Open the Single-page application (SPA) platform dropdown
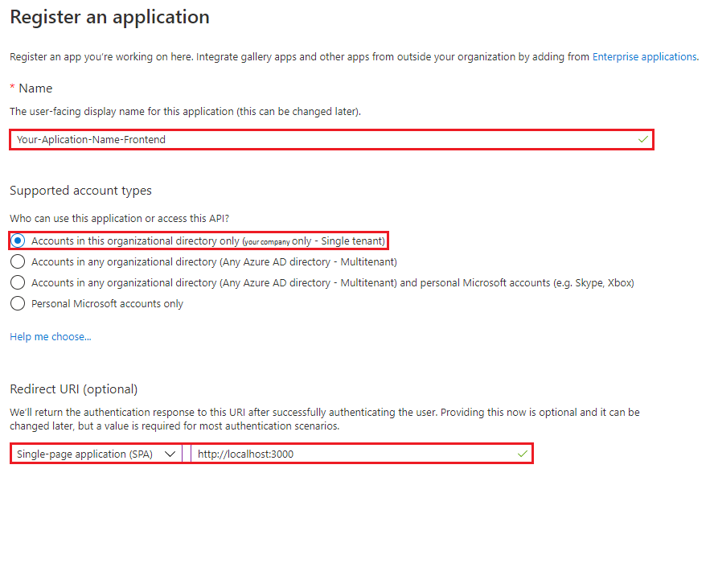 [96, 454]
